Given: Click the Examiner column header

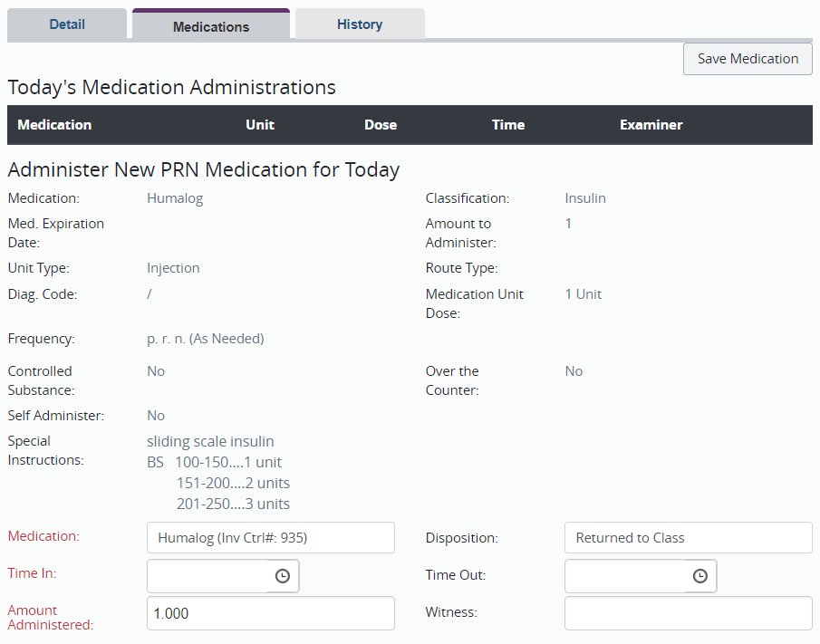Looking at the screenshot, I should pyautogui.click(x=651, y=124).
